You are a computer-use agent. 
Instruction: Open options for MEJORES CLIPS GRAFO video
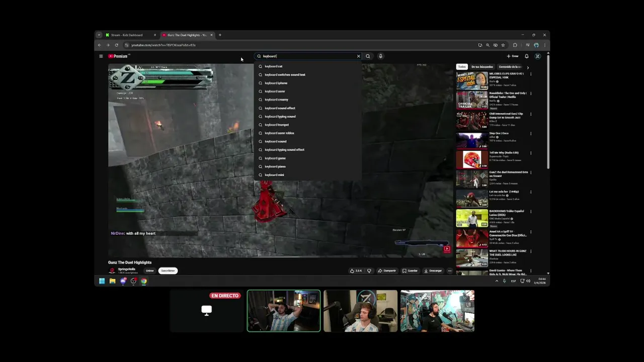pos(530,74)
